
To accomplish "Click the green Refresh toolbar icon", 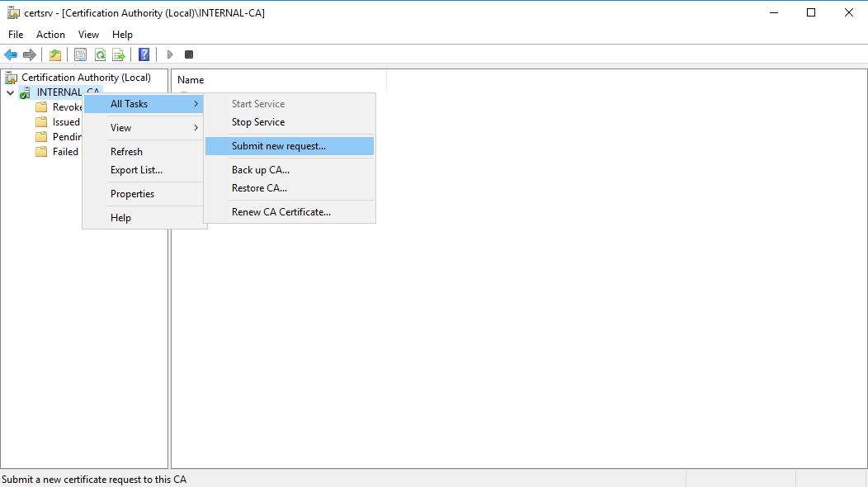I will pos(100,54).
